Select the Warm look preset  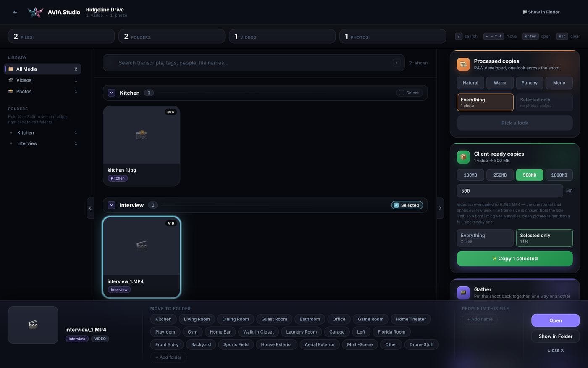[500, 83]
